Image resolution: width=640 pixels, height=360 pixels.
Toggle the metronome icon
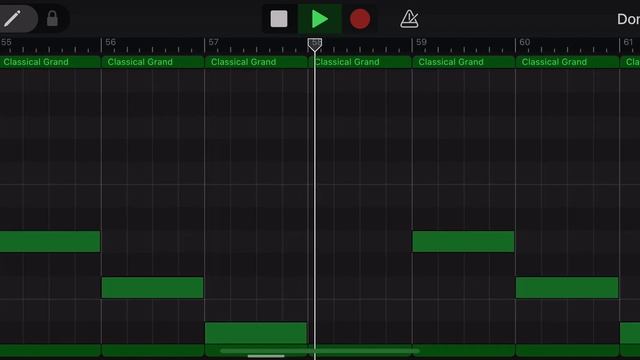pos(409,19)
